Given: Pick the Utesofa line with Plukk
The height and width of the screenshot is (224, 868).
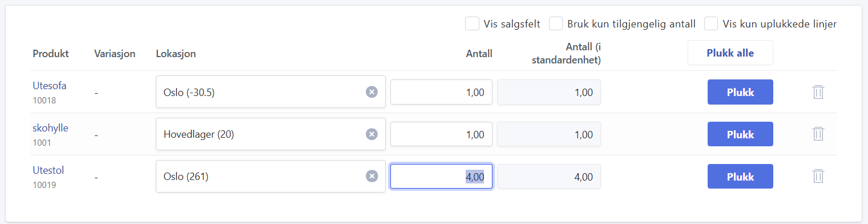Looking at the screenshot, I should pyautogui.click(x=740, y=92).
